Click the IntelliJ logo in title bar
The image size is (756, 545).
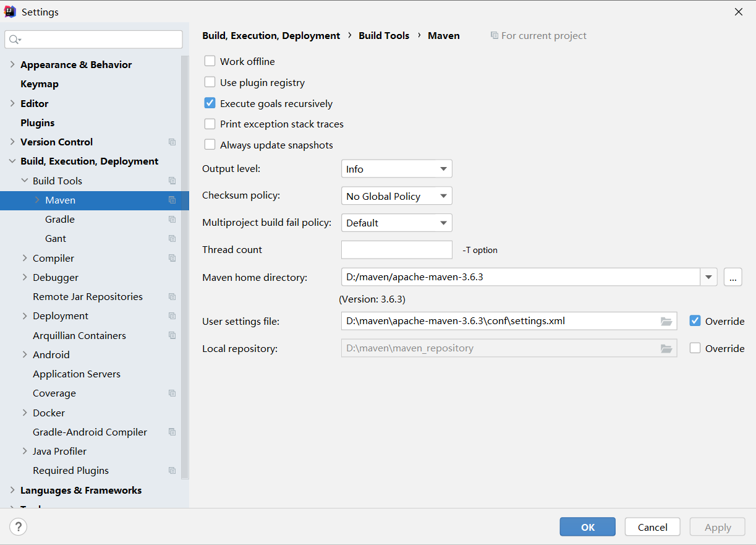pos(10,12)
